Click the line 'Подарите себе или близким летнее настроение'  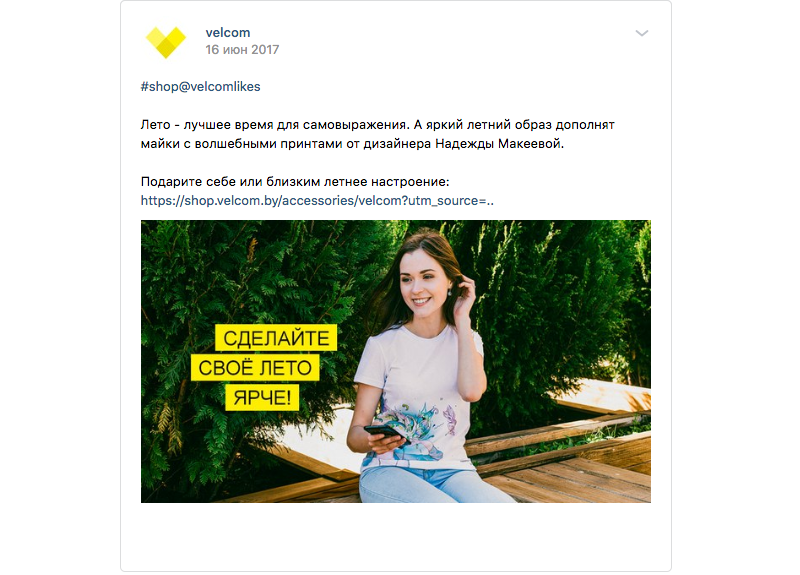295,182
